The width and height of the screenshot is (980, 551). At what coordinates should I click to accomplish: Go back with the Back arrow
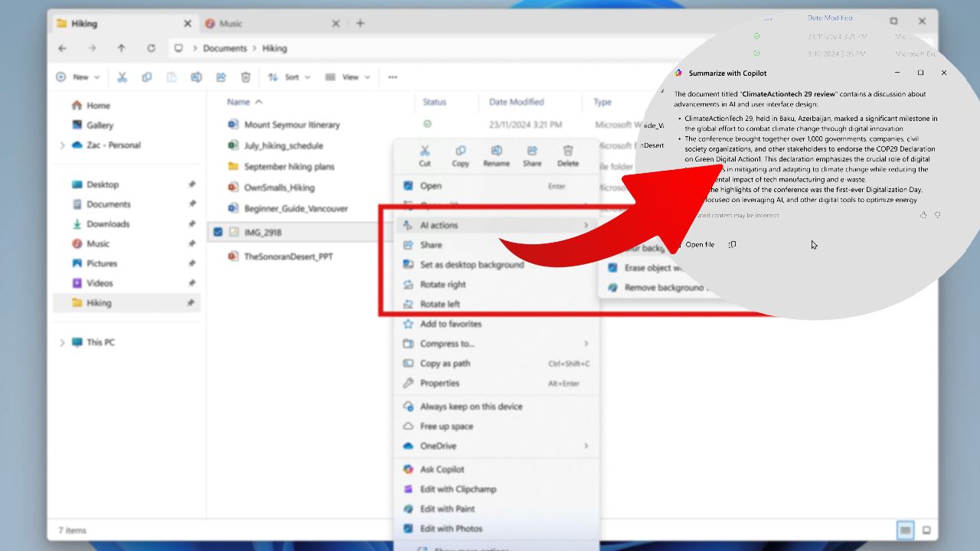[x=63, y=48]
